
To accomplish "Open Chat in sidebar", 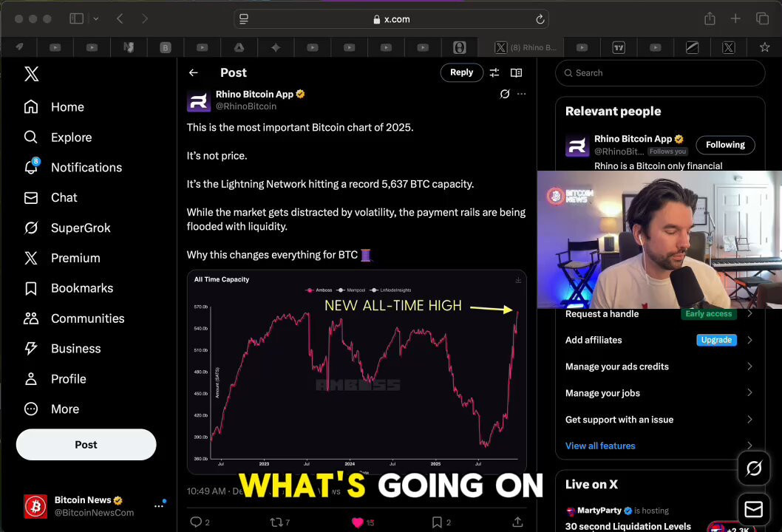I will coord(51,197).
